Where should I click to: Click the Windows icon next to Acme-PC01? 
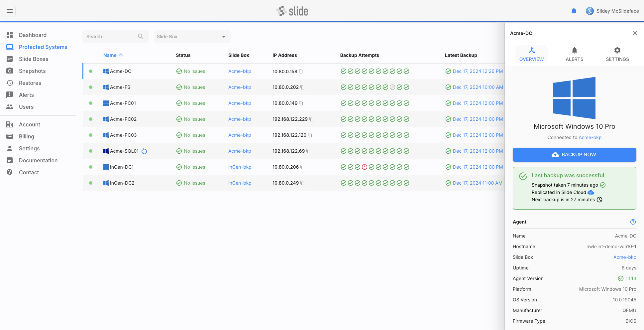pyautogui.click(x=106, y=103)
